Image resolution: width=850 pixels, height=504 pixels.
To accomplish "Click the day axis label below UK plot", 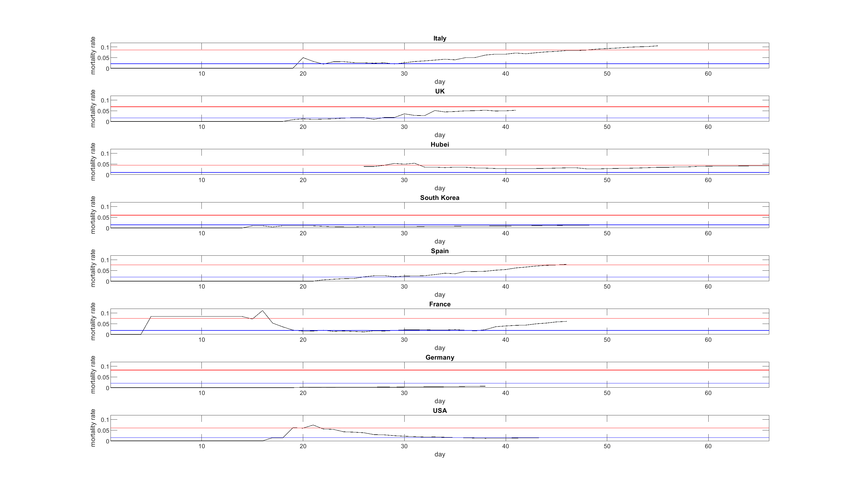I will click(x=439, y=135).
